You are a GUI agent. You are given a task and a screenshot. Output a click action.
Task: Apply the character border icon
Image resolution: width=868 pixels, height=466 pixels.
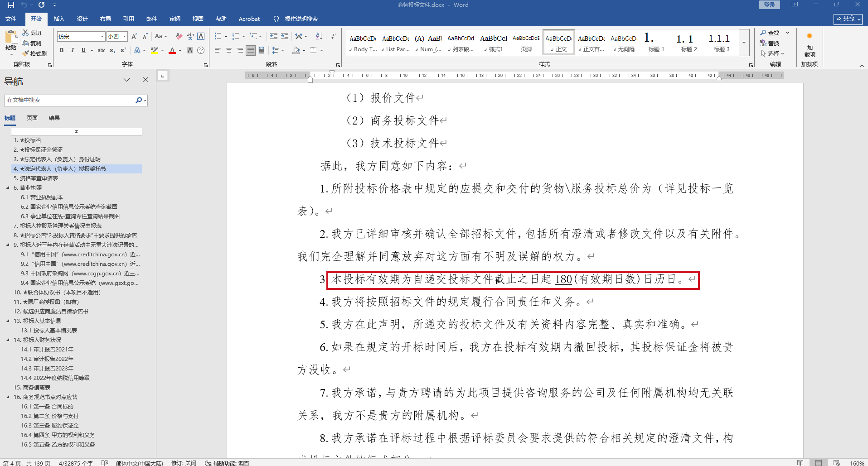201,36
